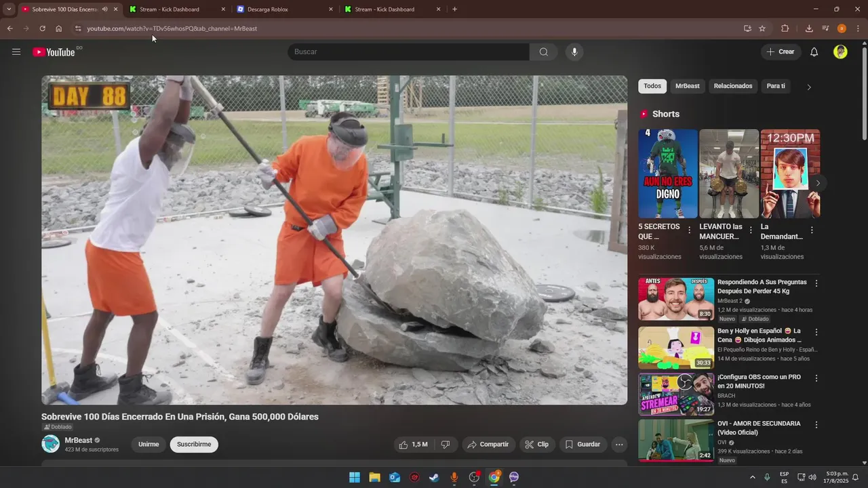Open options for '5 SECRETOS QUE' short
The height and width of the screenshot is (488, 868).
click(690, 230)
